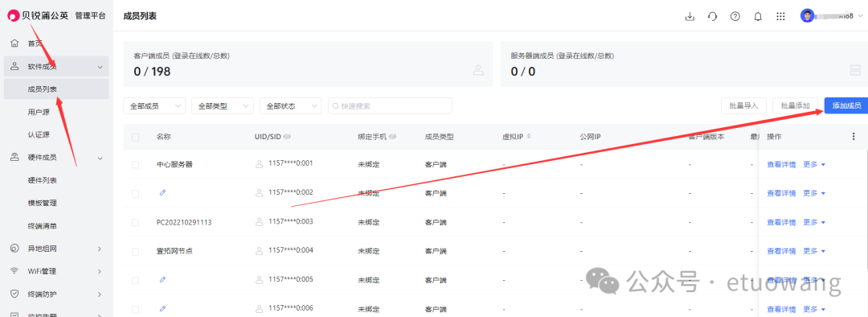
Task: Click the 贝锐蒲公英 logo
Action: 38,15
